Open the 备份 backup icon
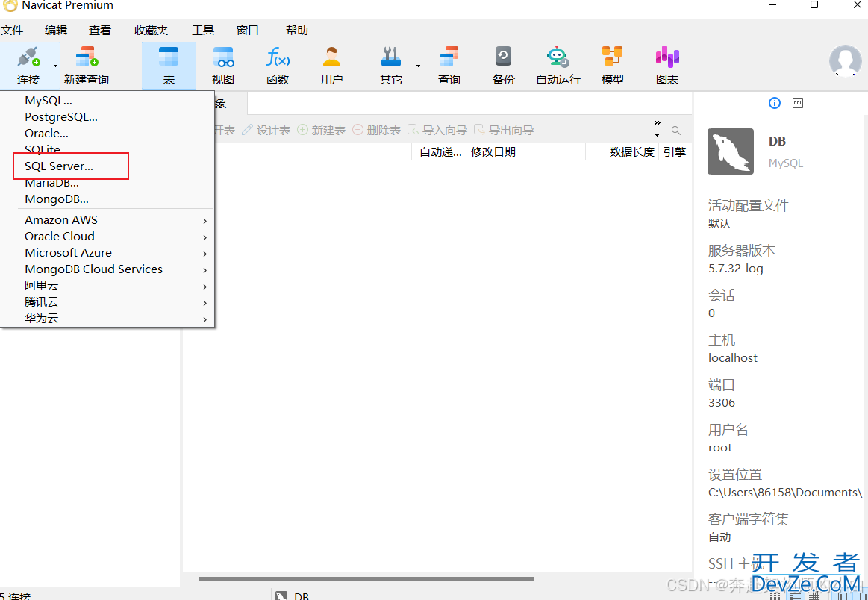 point(503,57)
